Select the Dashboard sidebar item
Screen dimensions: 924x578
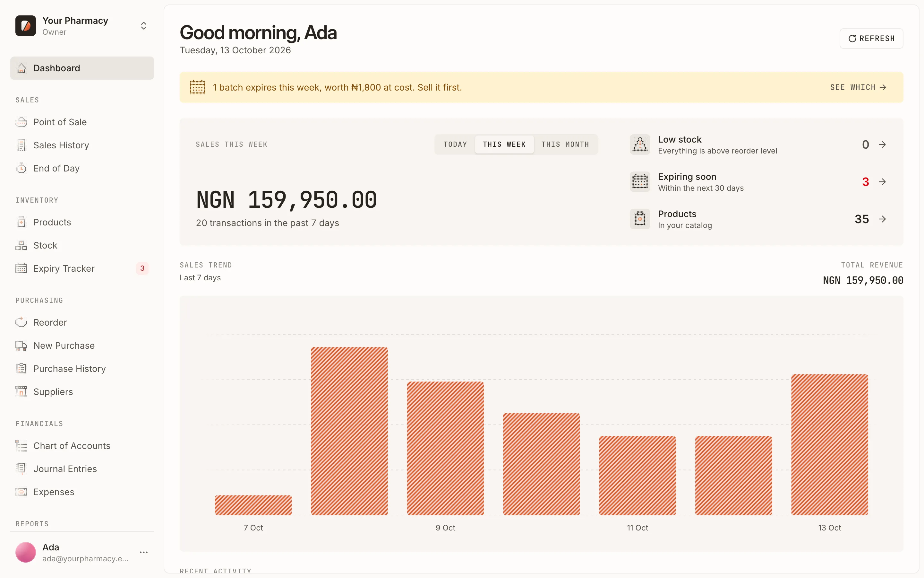[82, 68]
